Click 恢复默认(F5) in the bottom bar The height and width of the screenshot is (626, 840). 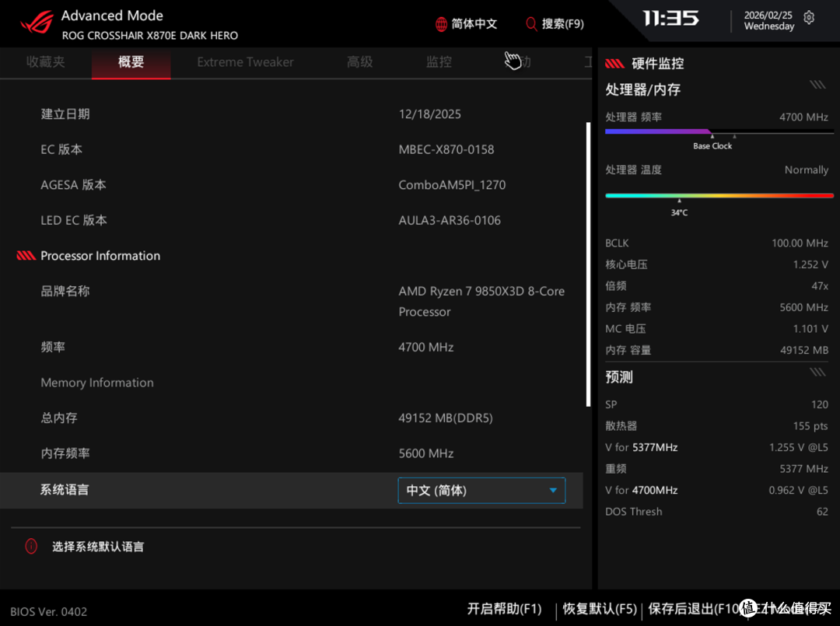tap(600, 609)
